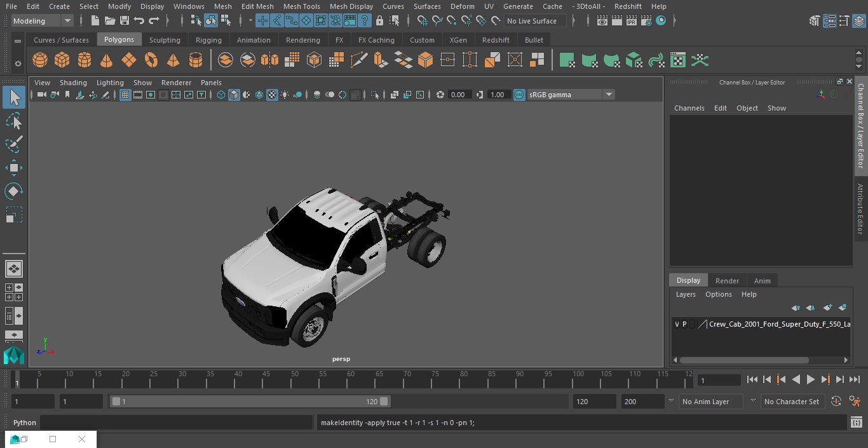Expand the shelf tab menu icon

coord(18,41)
